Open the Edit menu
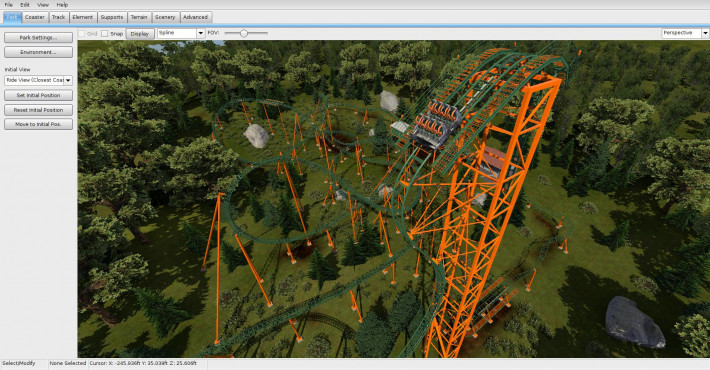Viewport: 710px width, 370px height. point(25,5)
